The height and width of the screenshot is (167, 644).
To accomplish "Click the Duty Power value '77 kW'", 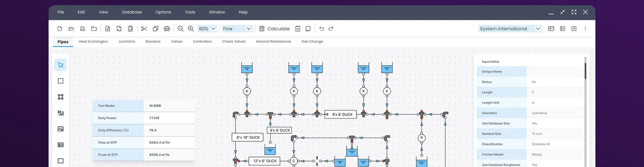I will [x=154, y=118].
